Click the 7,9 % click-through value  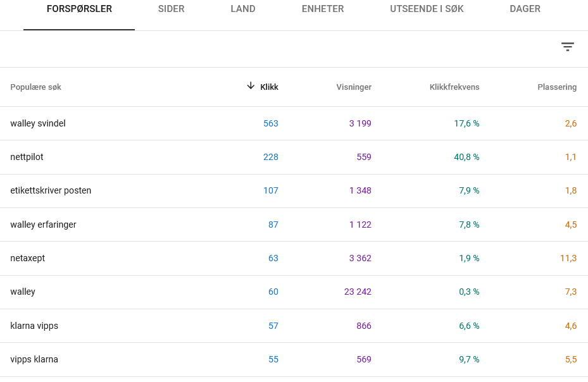[469, 190]
